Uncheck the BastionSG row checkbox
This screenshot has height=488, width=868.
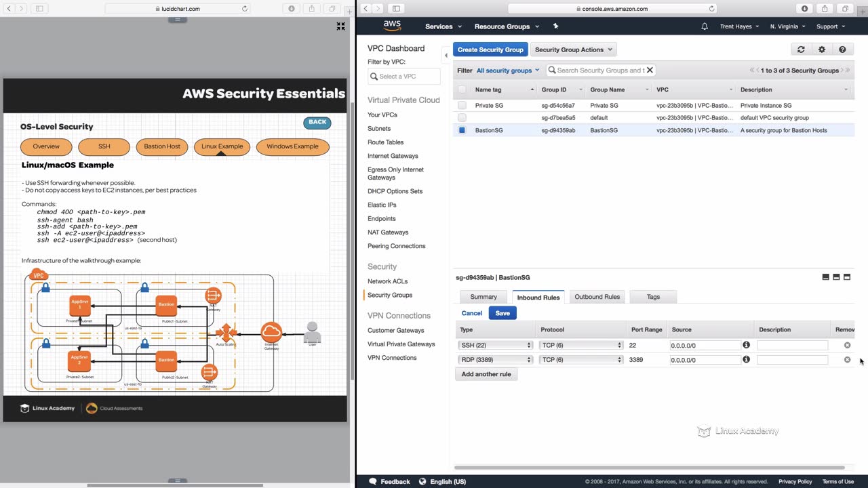point(462,130)
